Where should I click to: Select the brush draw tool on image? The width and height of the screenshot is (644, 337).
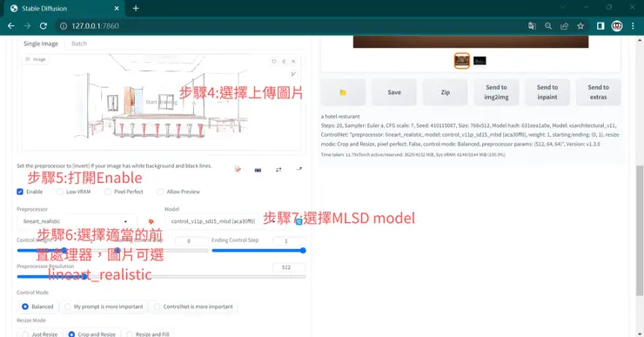292,74
